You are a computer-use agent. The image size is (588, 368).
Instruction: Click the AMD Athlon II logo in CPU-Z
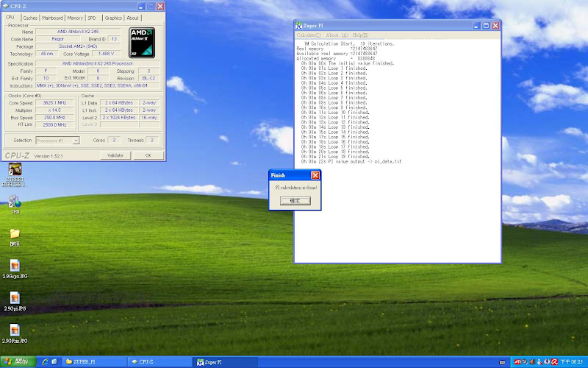142,43
